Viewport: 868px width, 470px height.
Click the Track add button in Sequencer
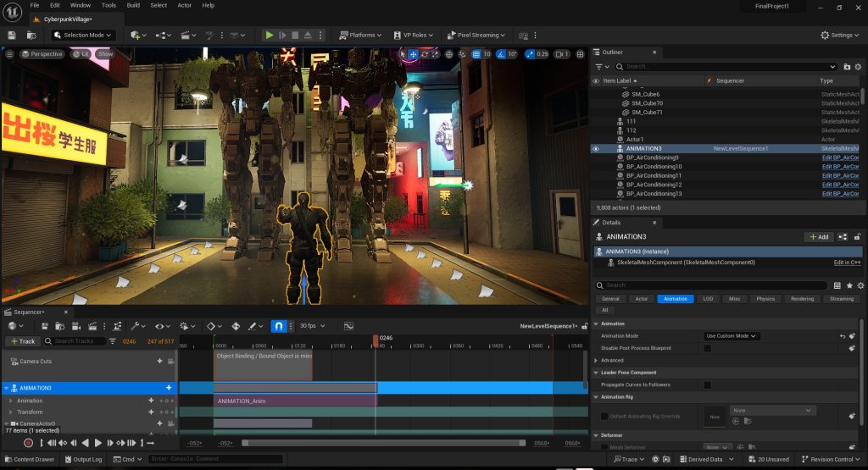point(23,341)
